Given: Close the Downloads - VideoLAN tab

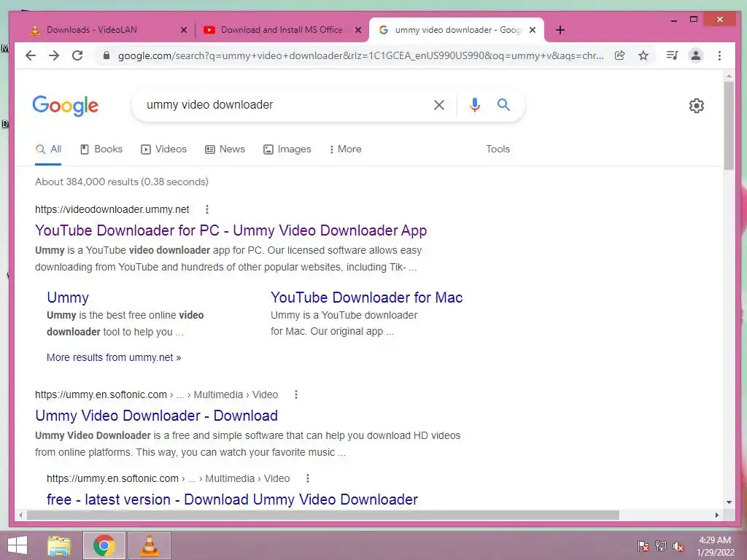Looking at the screenshot, I should coord(184,30).
